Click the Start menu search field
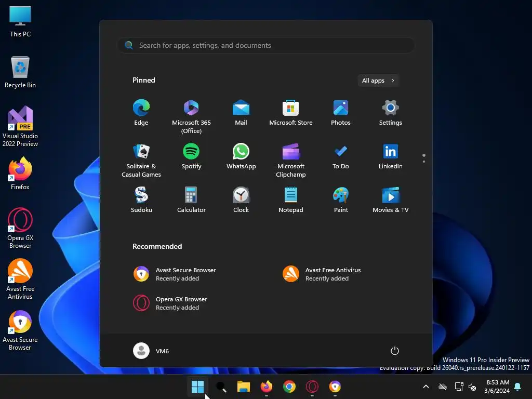 pyautogui.click(x=266, y=45)
